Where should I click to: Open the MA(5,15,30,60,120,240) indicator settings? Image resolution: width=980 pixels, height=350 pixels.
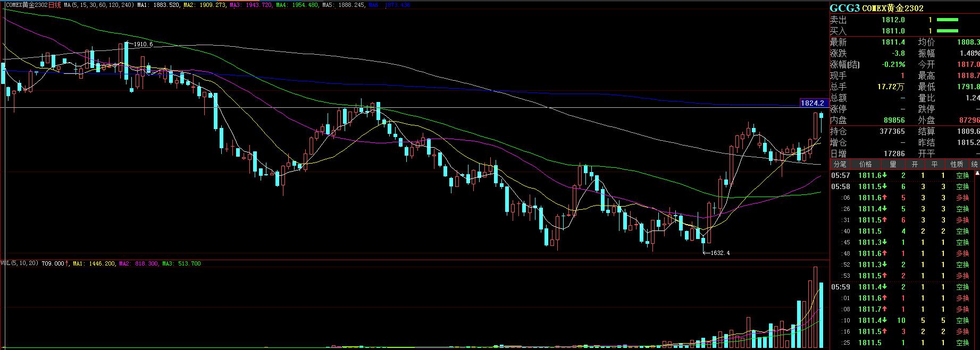(98, 5)
